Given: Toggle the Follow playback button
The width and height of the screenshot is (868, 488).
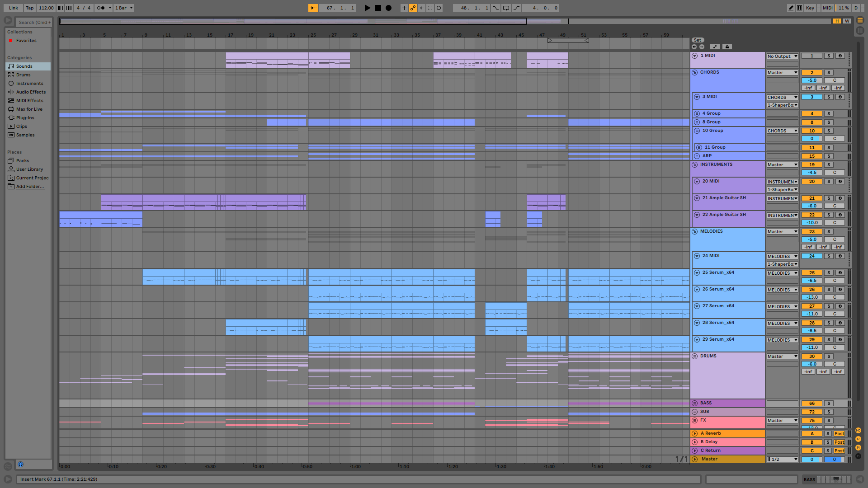Looking at the screenshot, I should point(313,8).
